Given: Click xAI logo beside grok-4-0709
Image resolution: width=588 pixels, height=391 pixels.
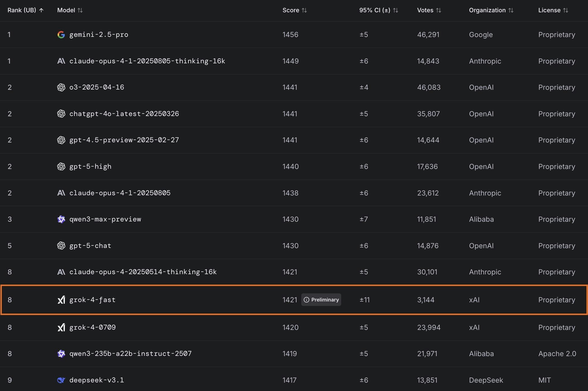Looking at the screenshot, I should (61, 327).
